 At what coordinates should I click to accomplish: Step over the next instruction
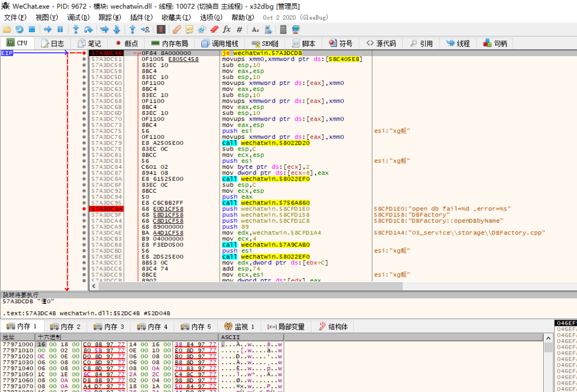pos(88,29)
